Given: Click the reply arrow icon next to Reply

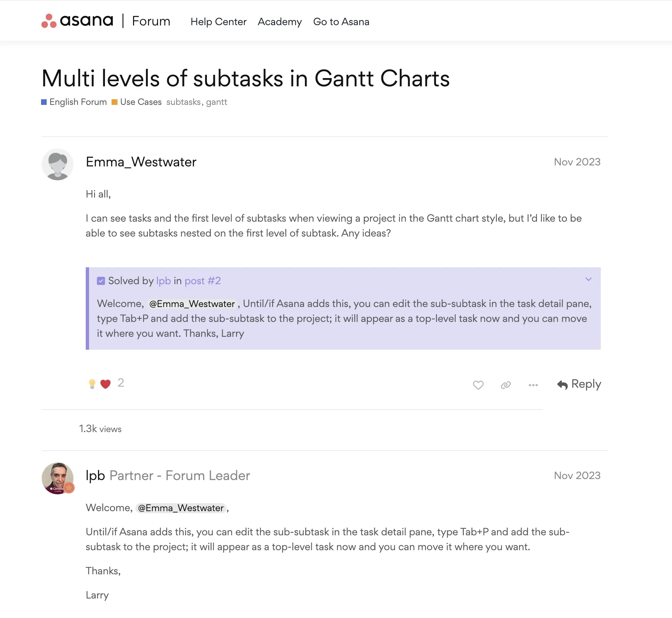Looking at the screenshot, I should pyautogui.click(x=563, y=384).
